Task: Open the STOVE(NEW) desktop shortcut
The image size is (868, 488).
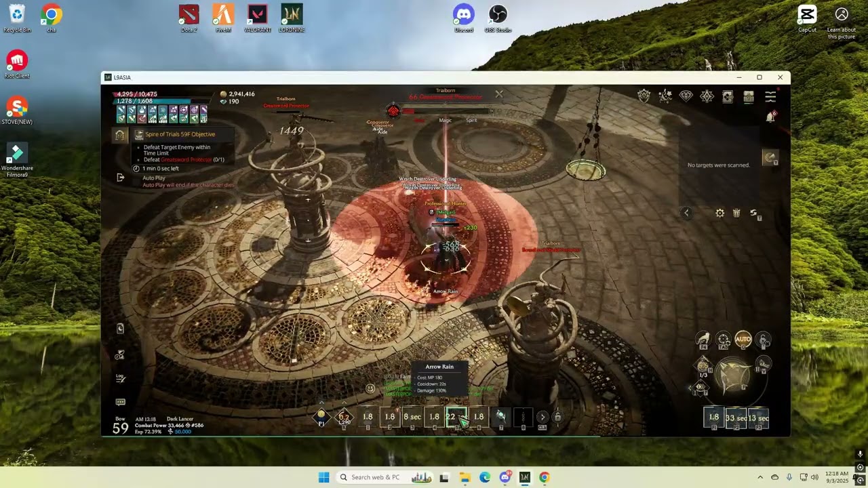Action: 17,110
